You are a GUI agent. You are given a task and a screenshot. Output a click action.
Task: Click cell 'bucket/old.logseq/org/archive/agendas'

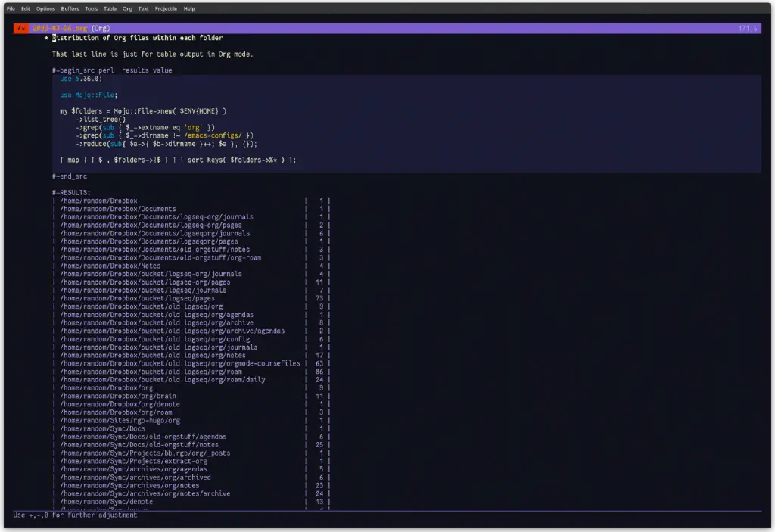pyautogui.click(x=173, y=331)
